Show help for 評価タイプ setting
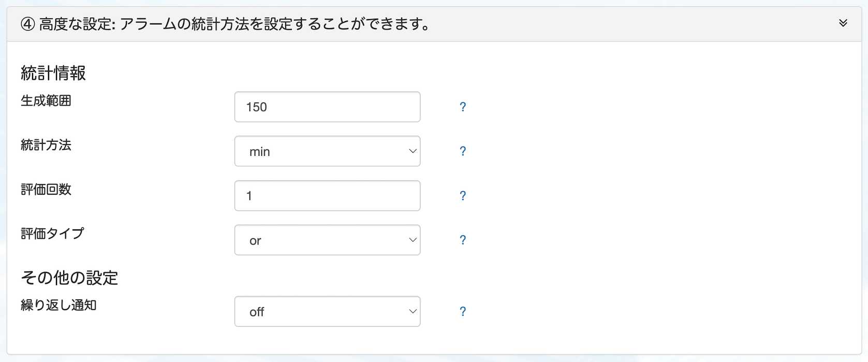868x362 pixels. tap(463, 240)
